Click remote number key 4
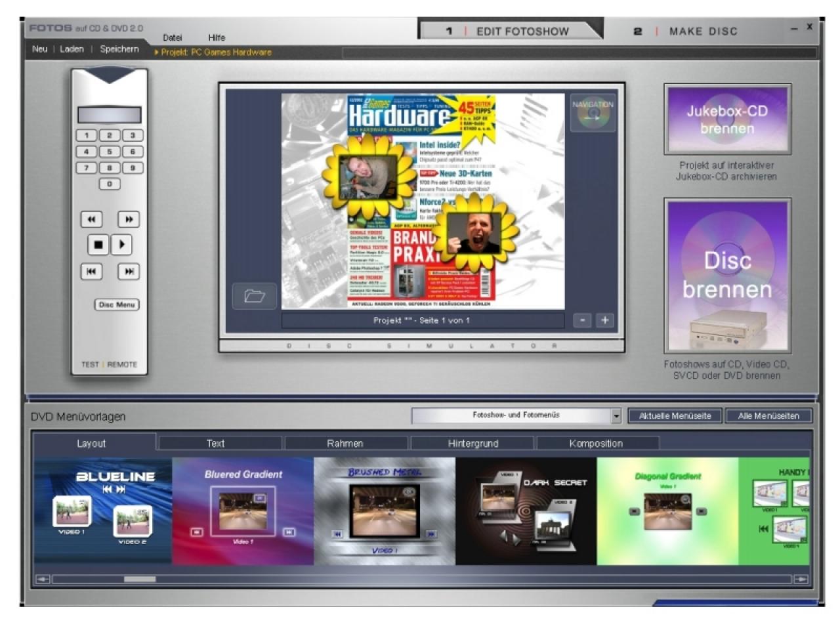Screen dimensions: 840x630 coord(86,152)
